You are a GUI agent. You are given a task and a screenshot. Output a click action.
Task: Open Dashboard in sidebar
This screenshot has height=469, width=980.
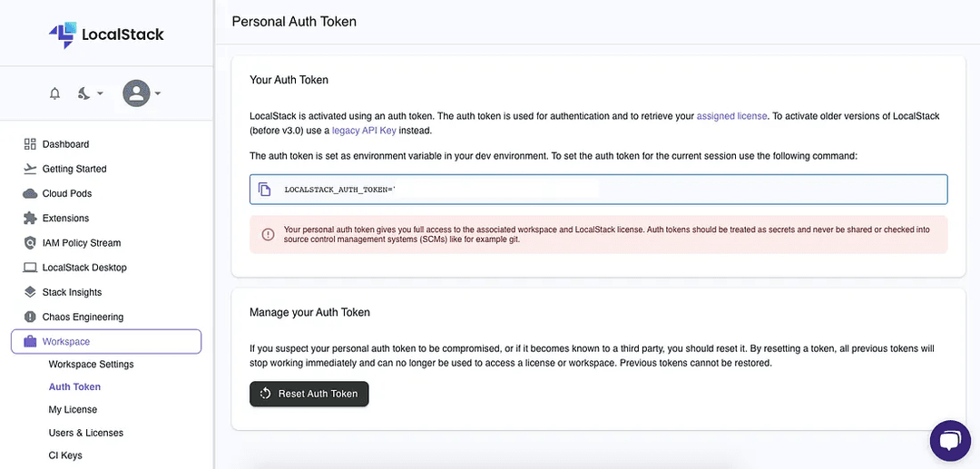click(x=65, y=144)
